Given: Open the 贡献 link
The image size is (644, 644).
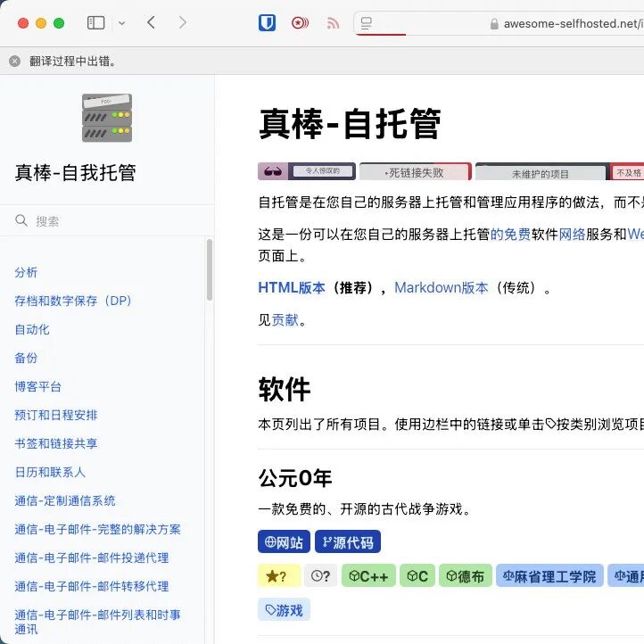Looking at the screenshot, I should click(x=285, y=320).
